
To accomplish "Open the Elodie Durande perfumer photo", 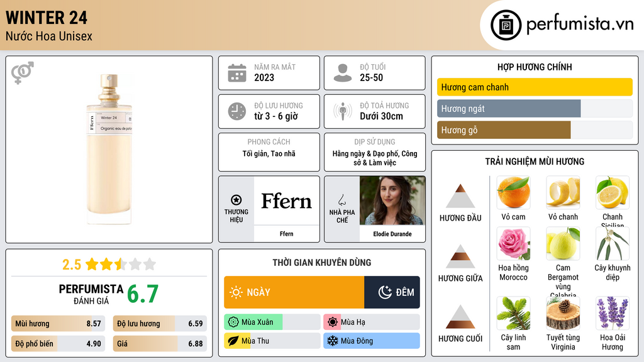I will click(392, 200).
